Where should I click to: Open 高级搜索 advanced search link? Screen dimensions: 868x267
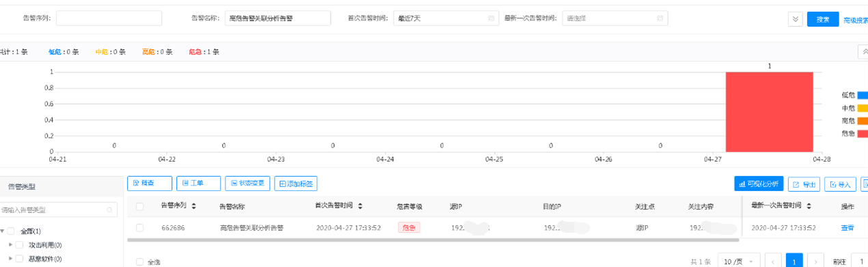[x=855, y=20]
